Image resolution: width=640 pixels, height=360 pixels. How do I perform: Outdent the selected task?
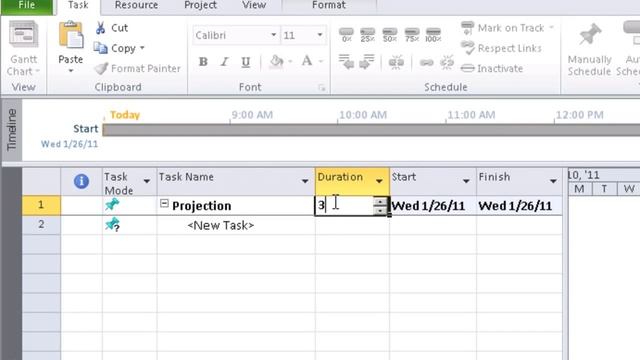tap(346, 62)
